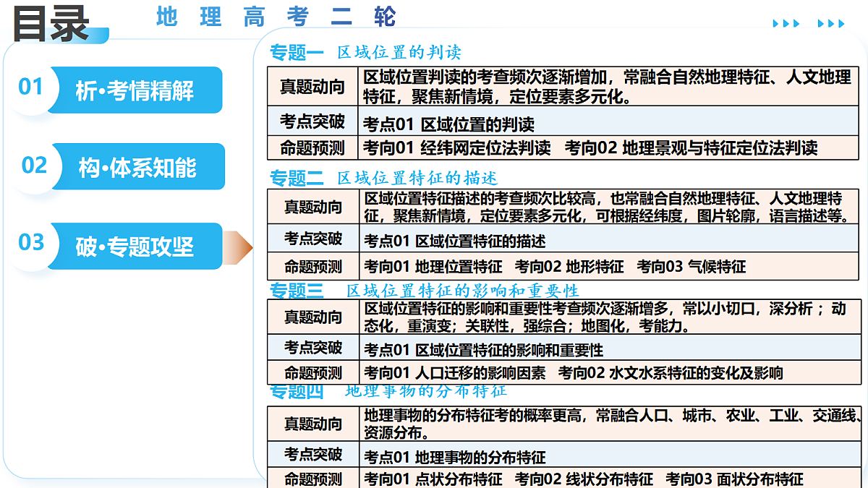Click 考向03 面状分布特征 text
Image resolution: width=868 pixels, height=488 pixels.
(734, 479)
